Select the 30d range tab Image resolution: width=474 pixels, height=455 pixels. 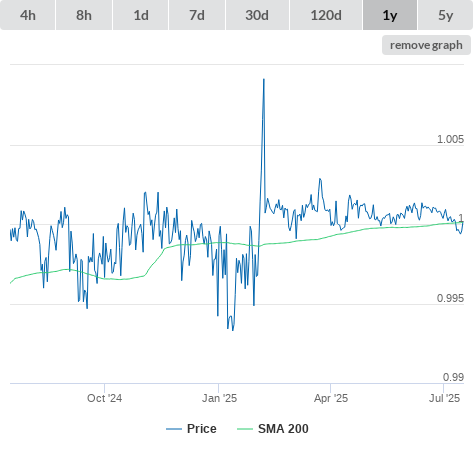coord(257,15)
